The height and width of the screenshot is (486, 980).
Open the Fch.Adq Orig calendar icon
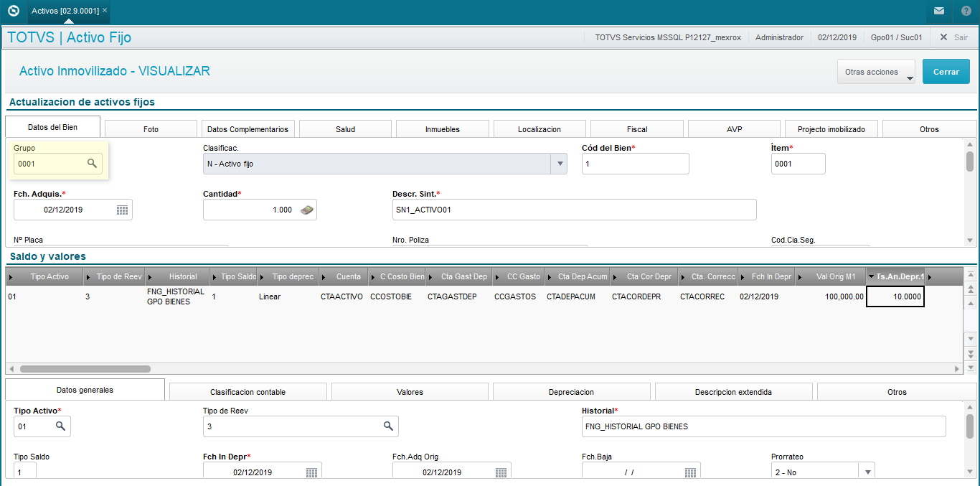(501, 472)
